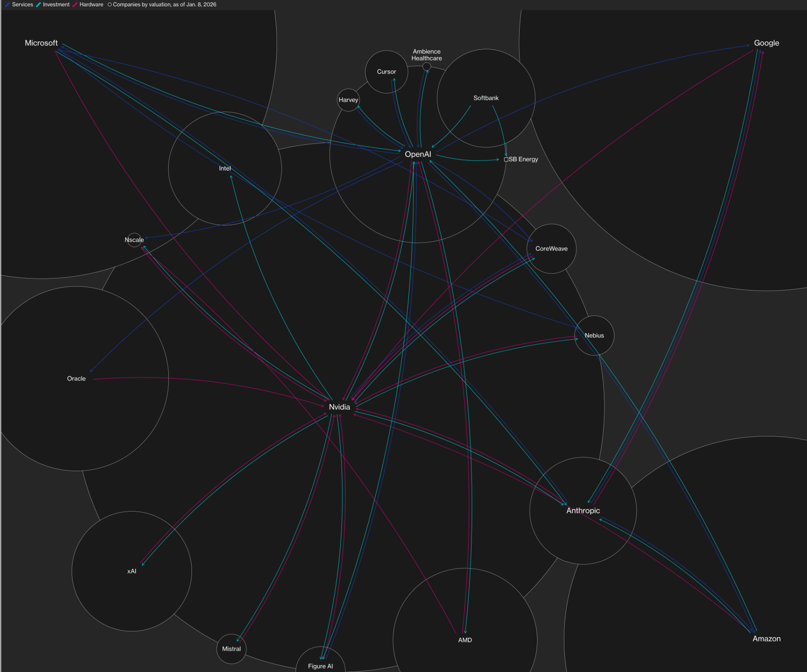Click the Mistral bubble
Screen dimensions: 807x672
click(x=231, y=649)
